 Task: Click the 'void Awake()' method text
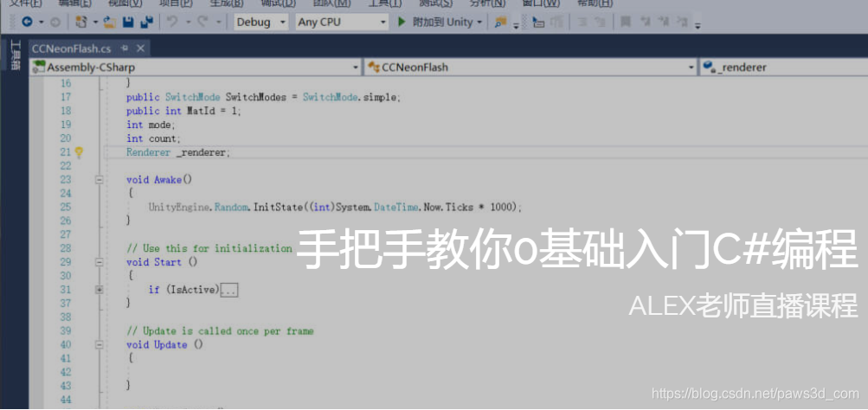tap(159, 180)
